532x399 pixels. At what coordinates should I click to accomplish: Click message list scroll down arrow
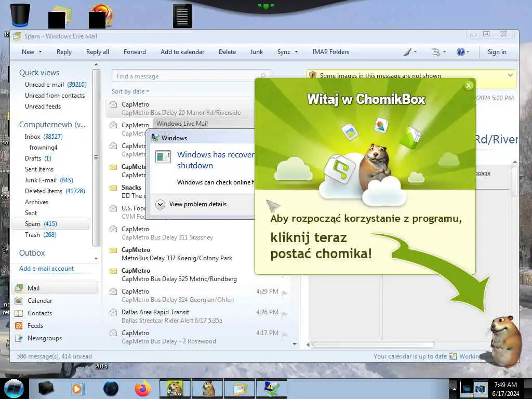[x=295, y=344]
